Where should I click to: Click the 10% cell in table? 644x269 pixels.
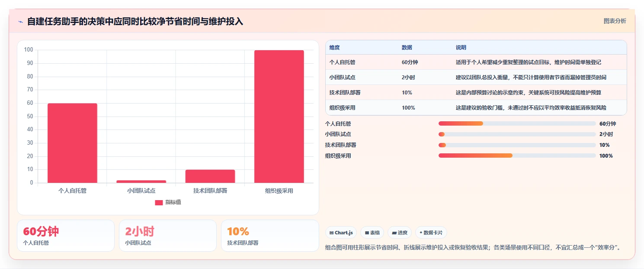tap(407, 93)
